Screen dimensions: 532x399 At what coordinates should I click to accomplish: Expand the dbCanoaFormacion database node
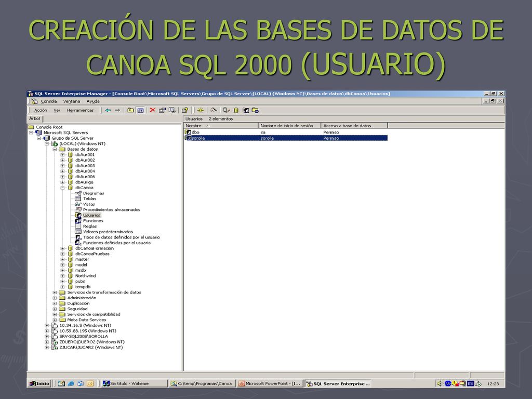pos(62,248)
